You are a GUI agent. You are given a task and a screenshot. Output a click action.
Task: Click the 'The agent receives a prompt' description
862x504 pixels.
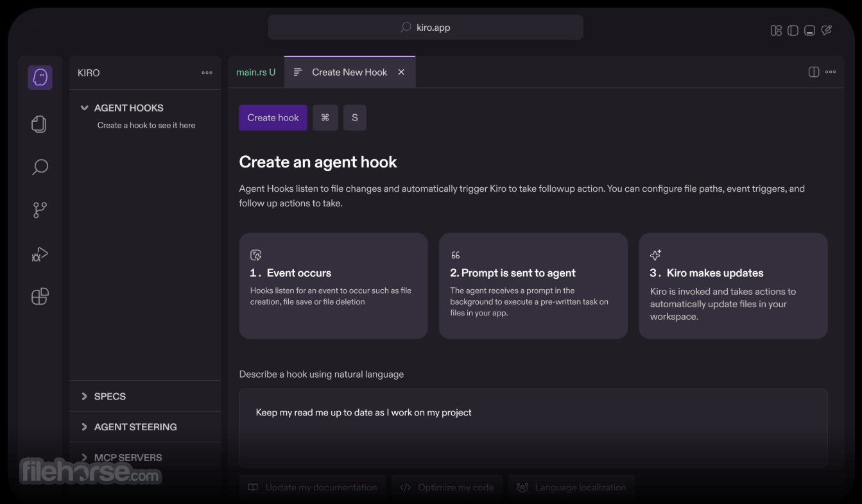(530, 302)
